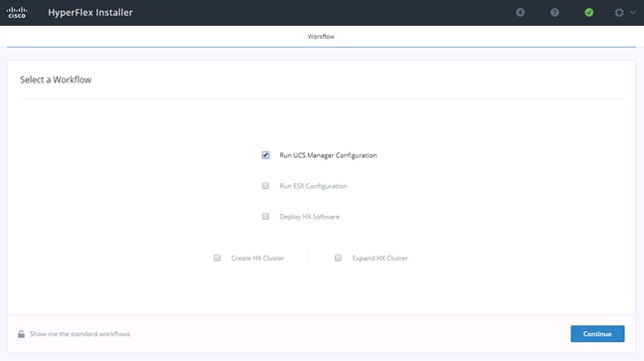Check the Create HX Cluster checkbox
Image resolution: width=644 pixels, height=361 pixels.
pos(217,258)
